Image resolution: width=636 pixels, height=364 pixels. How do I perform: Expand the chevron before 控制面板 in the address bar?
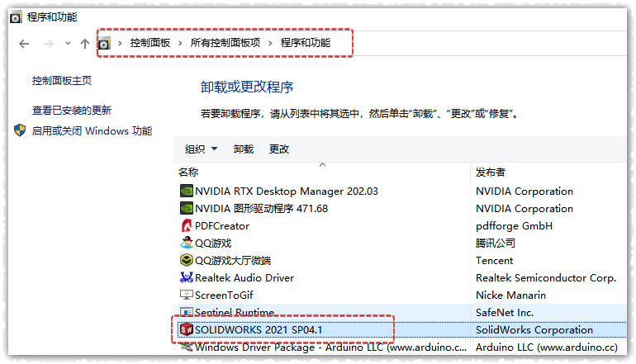pyautogui.click(x=120, y=43)
